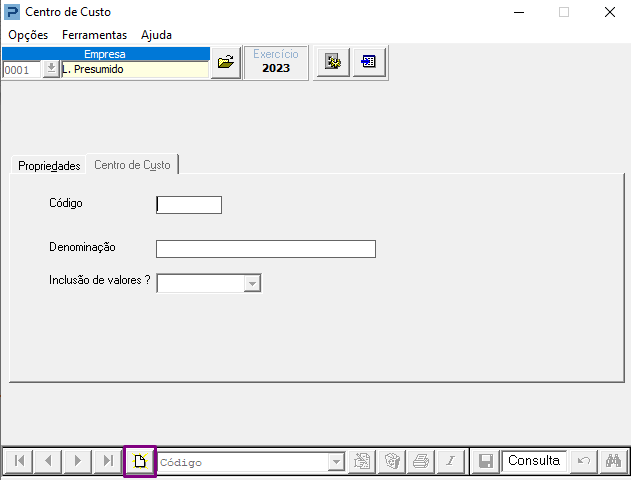Expand the Código sort order combo box
Viewport: 631px width, 480px height.
pyautogui.click(x=336, y=462)
